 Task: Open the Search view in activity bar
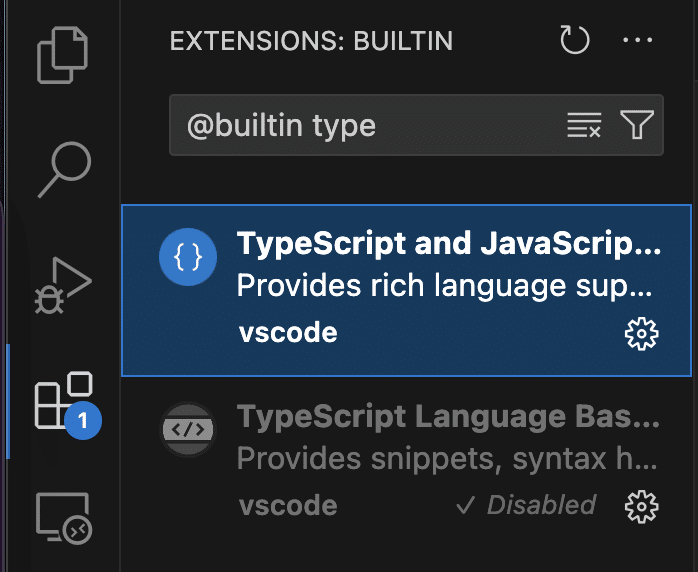(64, 170)
